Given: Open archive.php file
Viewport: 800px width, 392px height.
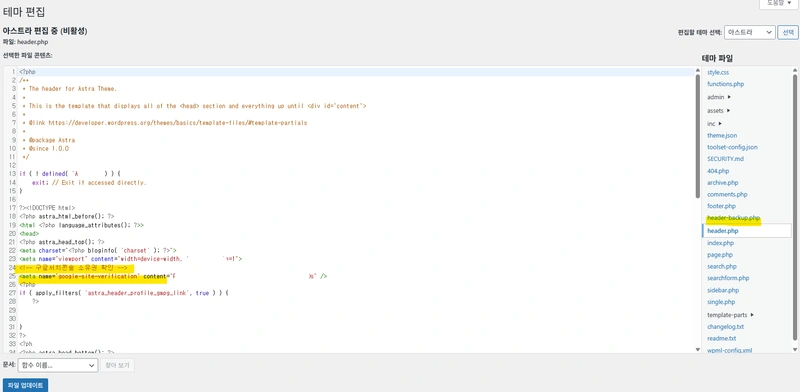Looking at the screenshot, I should tap(722, 183).
